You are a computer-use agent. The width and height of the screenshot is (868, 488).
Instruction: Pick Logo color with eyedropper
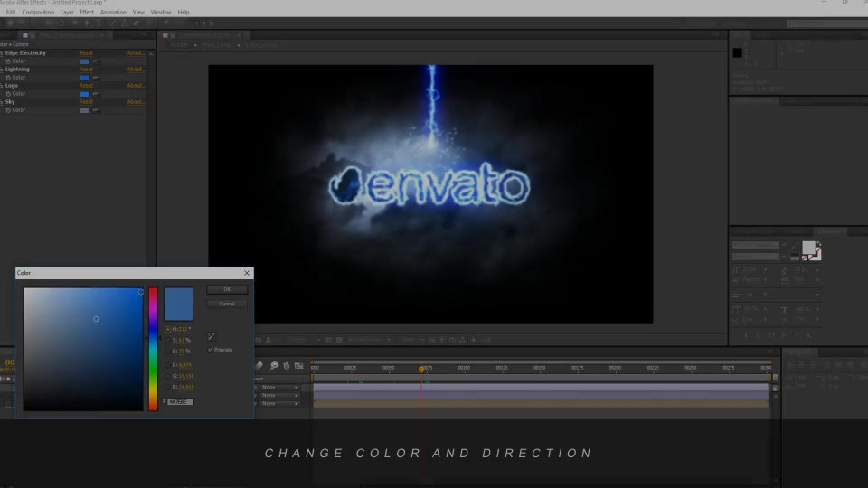97,94
